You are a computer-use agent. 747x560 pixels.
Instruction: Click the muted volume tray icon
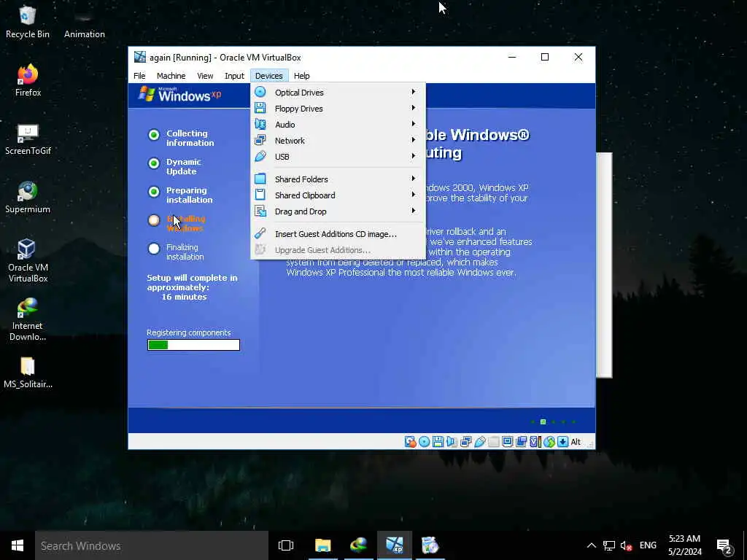tap(626, 545)
